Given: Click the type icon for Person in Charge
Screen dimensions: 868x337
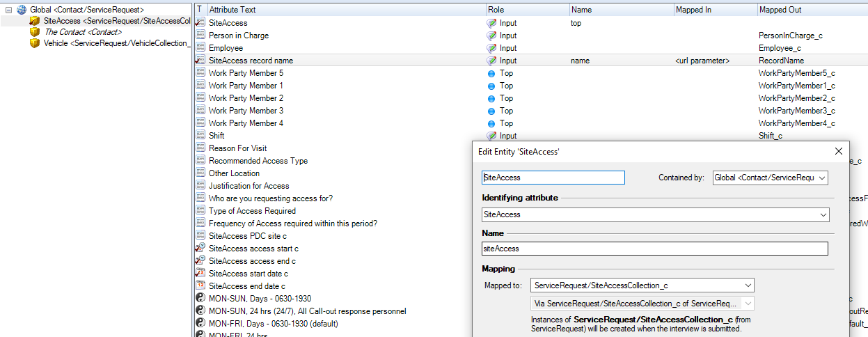Looking at the screenshot, I should tap(200, 36).
